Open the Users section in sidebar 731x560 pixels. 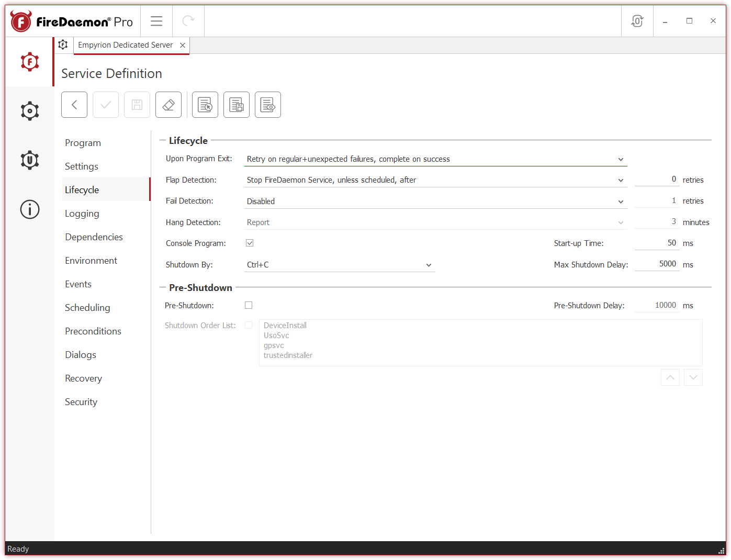click(29, 160)
